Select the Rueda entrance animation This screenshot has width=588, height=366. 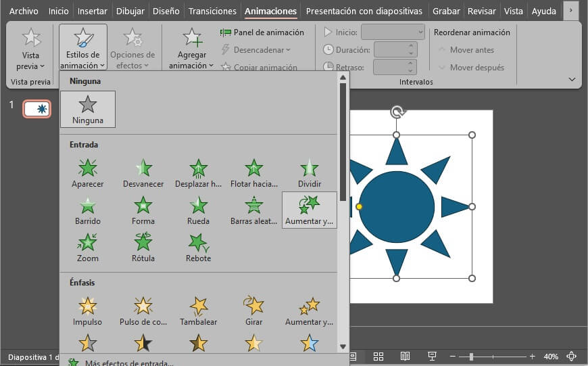coord(199,210)
